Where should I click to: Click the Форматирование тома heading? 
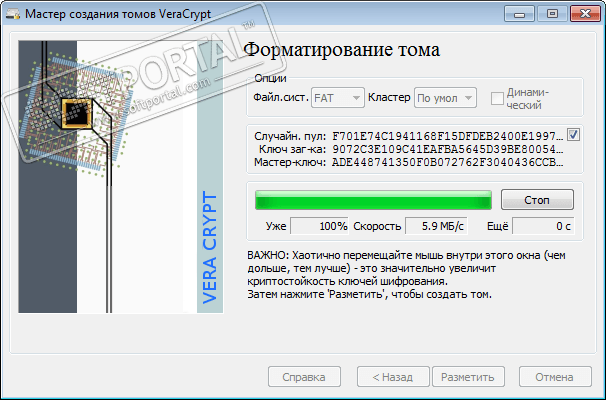(x=342, y=50)
